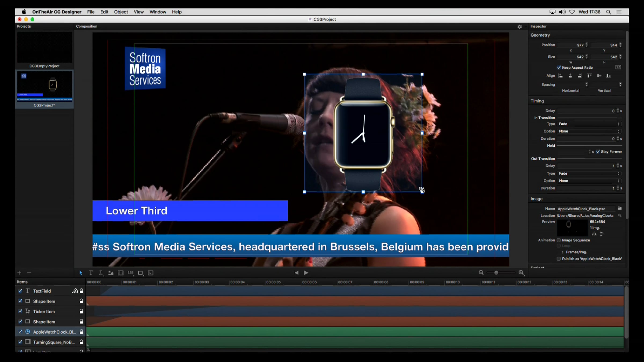
Task: Select the Shape rectangle tool
Action: 141,273
